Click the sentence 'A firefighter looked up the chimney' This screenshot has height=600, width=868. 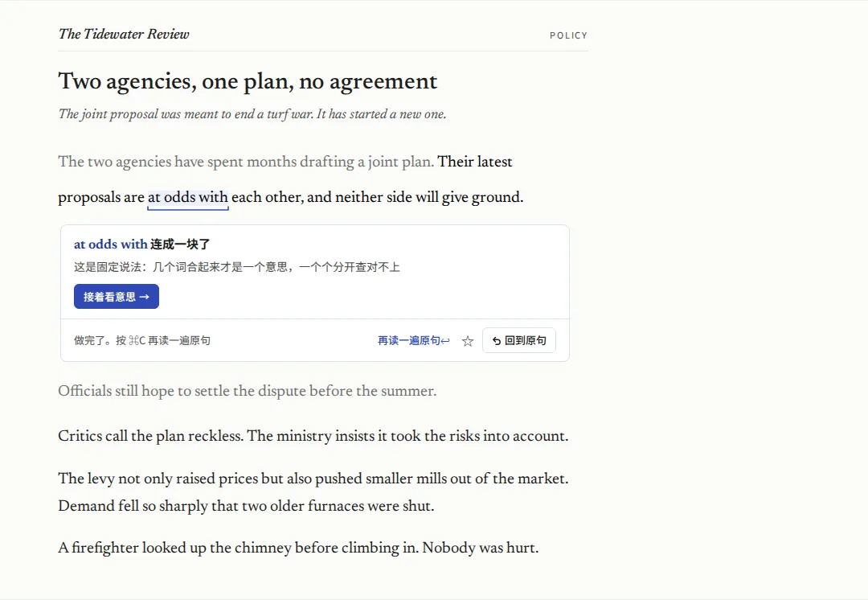click(238, 548)
